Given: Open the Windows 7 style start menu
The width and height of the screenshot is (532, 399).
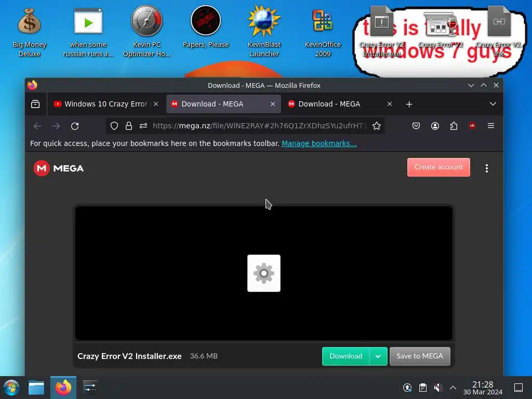Looking at the screenshot, I should 11,388.
